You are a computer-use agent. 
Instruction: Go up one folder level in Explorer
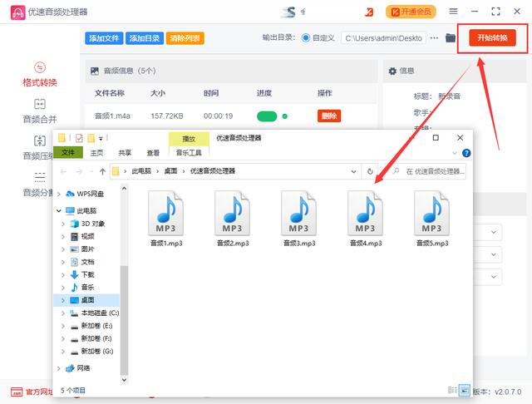coord(102,171)
